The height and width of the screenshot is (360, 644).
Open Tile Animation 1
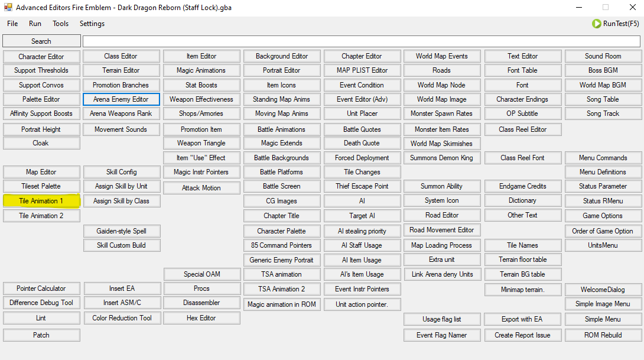tap(41, 201)
